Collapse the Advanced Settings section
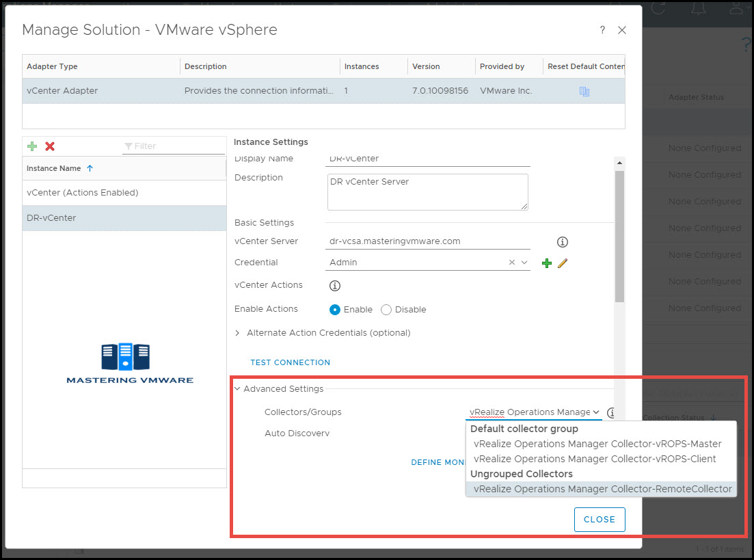The height and width of the screenshot is (560, 754). pyautogui.click(x=237, y=389)
